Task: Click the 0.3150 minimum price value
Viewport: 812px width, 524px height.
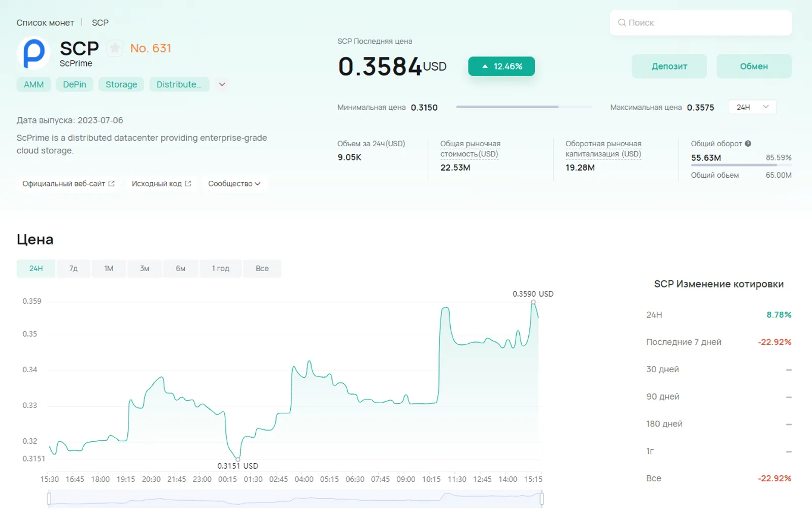Action: pyautogui.click(x=424, y=108)
